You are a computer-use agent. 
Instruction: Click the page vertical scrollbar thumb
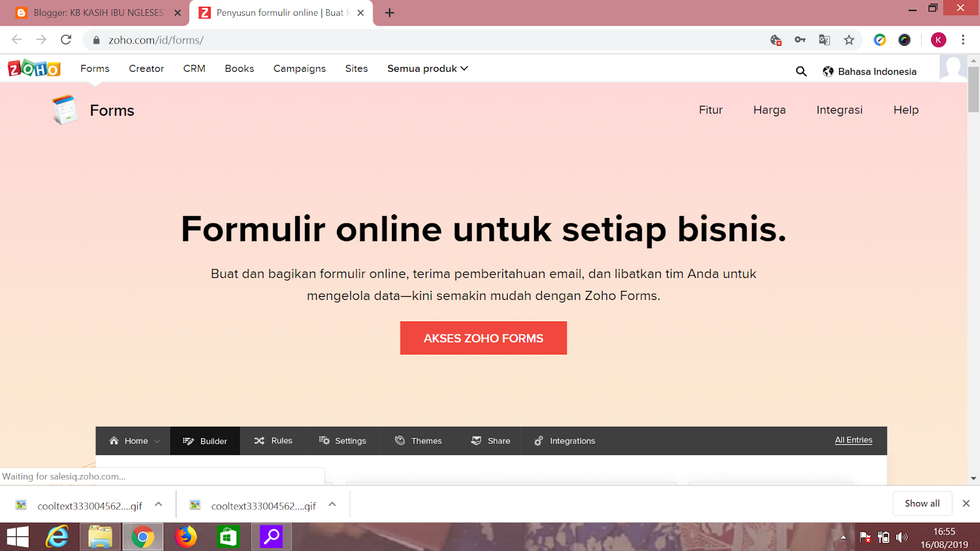click(x=973, y=89)
